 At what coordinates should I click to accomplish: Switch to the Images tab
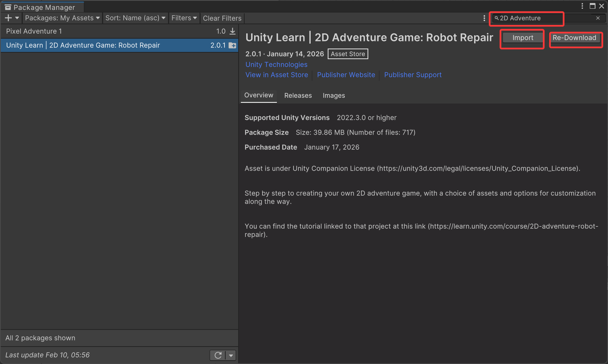334,96
